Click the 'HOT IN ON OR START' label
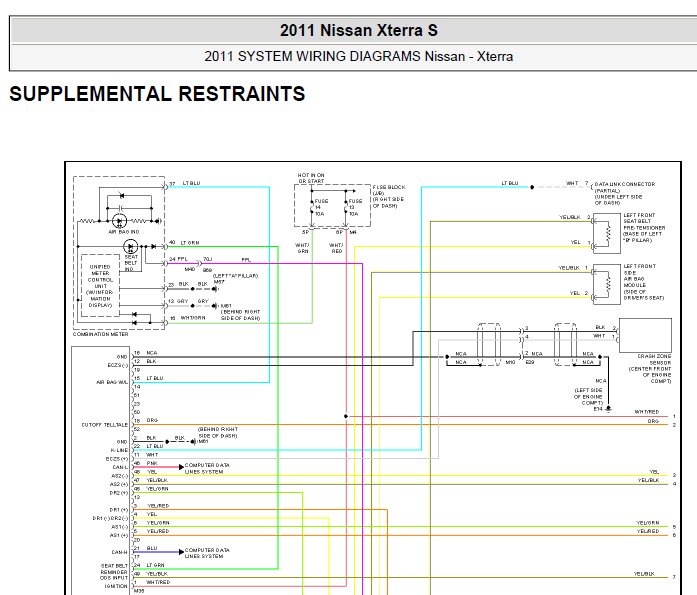This screenshot has width=697, height=595. click(311, 178)
